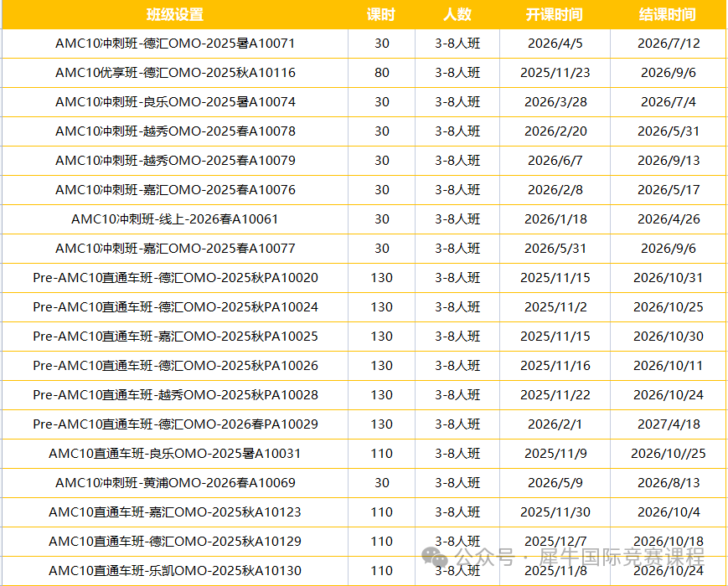Click the 130 课时 cell for PA10029

point(382,424)
